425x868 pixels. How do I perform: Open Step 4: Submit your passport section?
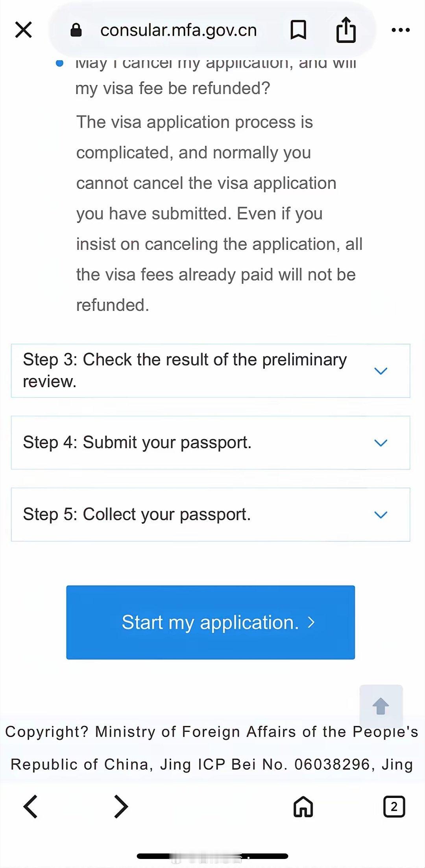point(137,442)
